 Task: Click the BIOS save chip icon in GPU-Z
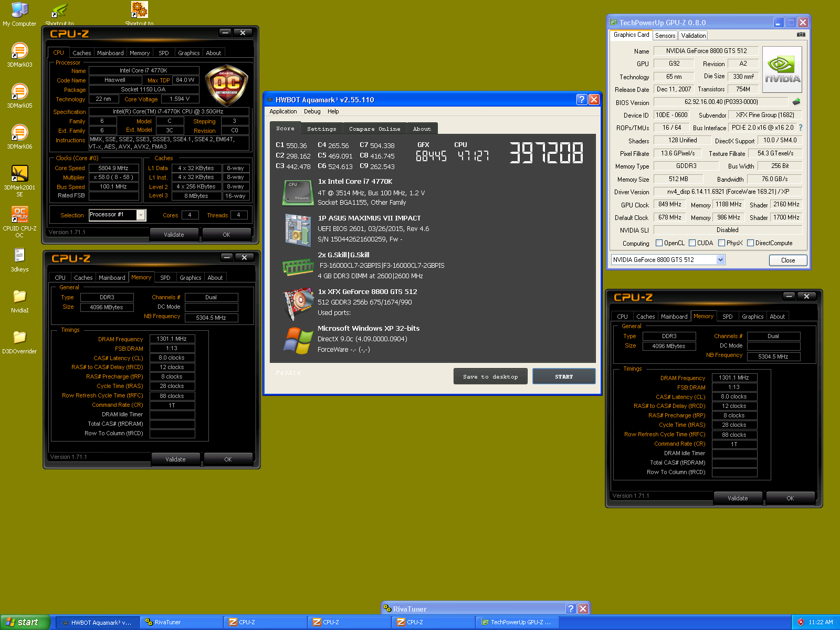pyautogui.click(x=796, y=102)
